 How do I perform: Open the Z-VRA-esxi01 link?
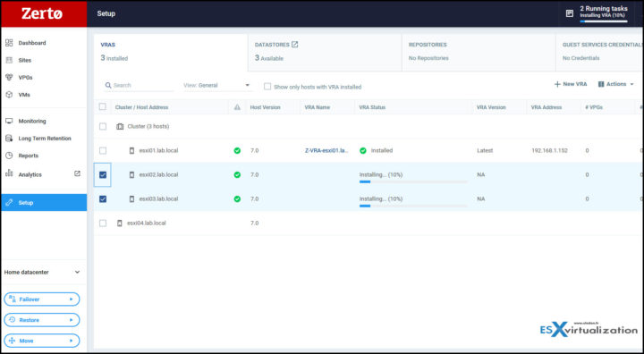326,151
